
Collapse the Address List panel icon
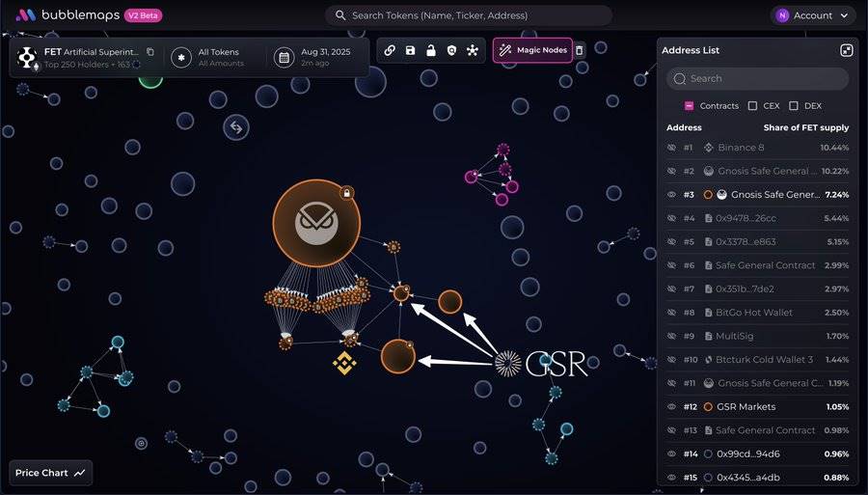point(846,50)
